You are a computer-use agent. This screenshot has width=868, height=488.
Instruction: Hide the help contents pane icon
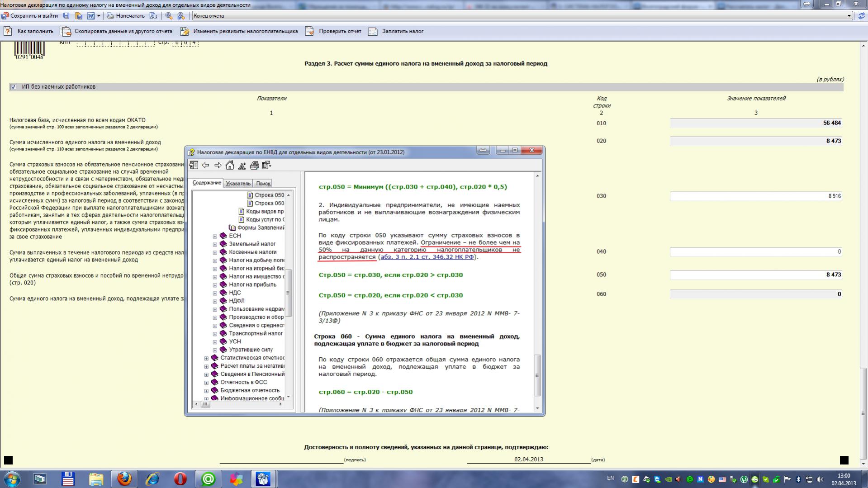point(194,166)
